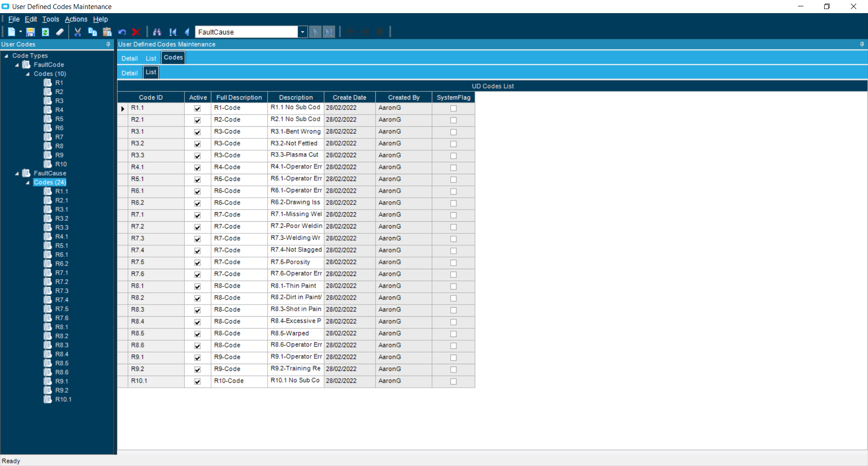Go to the previous record arrow

187,32
